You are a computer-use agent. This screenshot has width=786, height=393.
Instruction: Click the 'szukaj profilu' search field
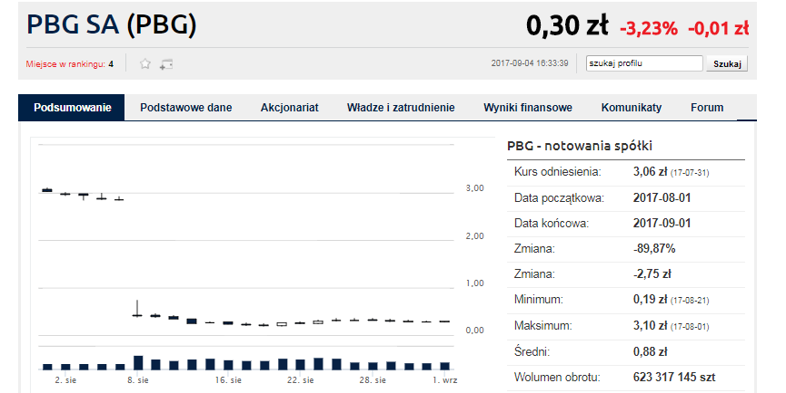(x=645, y=64)
